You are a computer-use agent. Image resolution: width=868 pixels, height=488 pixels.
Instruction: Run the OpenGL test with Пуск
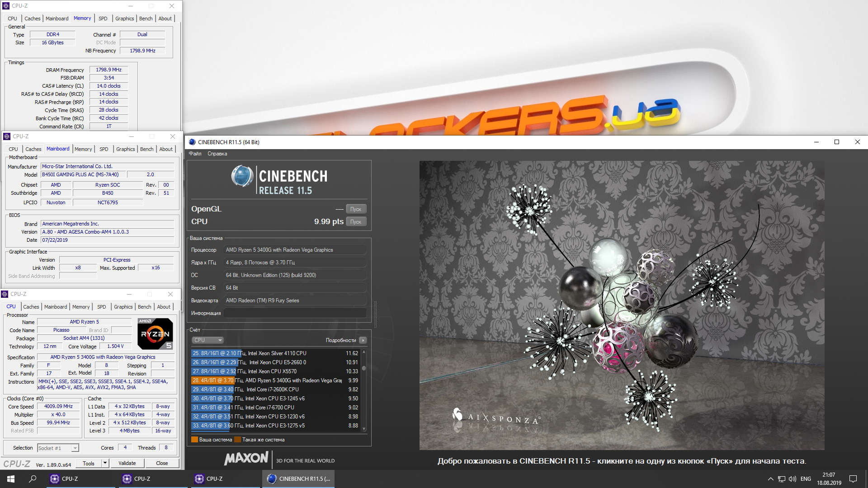[x=356, y=209]
